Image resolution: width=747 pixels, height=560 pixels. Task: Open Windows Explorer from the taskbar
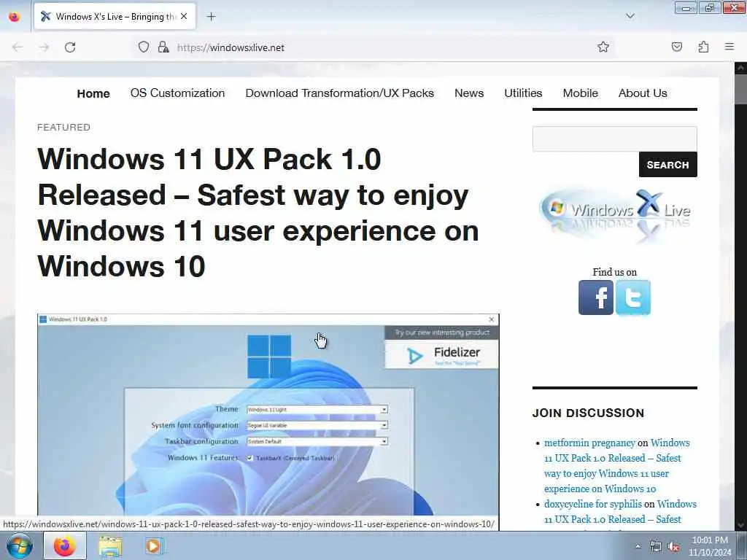pyautogui.click(x=110, y=546)
